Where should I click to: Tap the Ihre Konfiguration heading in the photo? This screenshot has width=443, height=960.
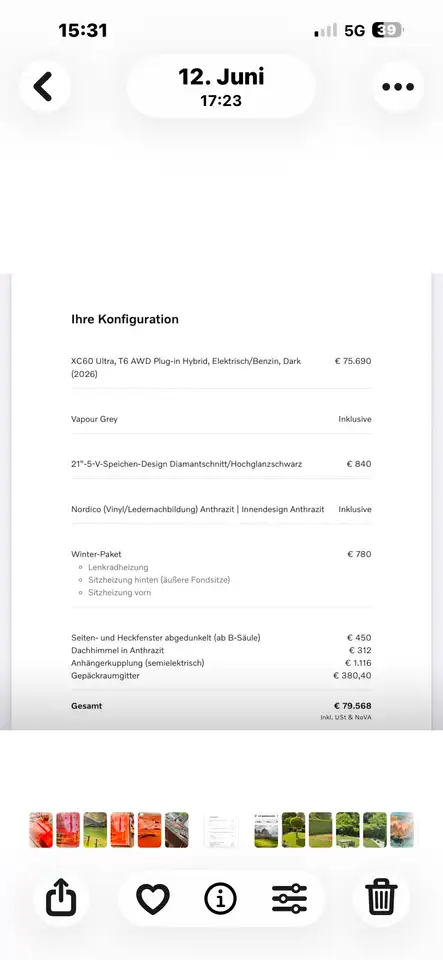tap(125, 319)
